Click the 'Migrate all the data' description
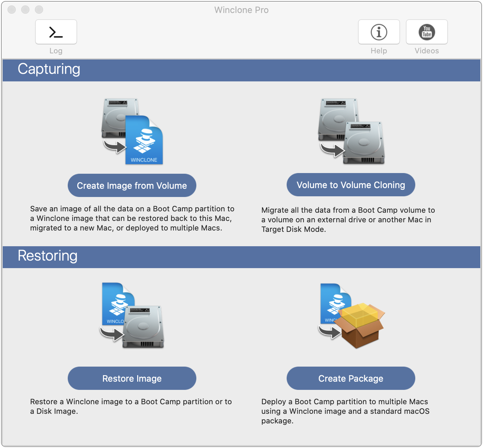 click(348, 220)
